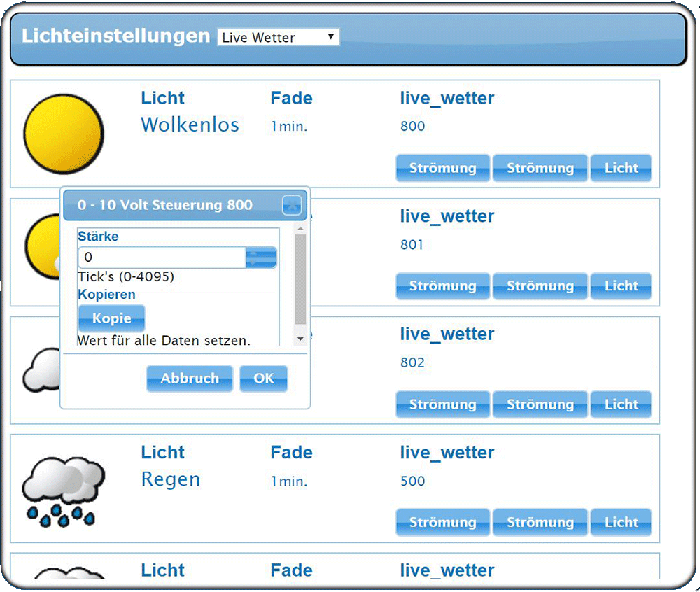
Task: Click the Licht button for channel 802
Action: [x=621, y=404]
